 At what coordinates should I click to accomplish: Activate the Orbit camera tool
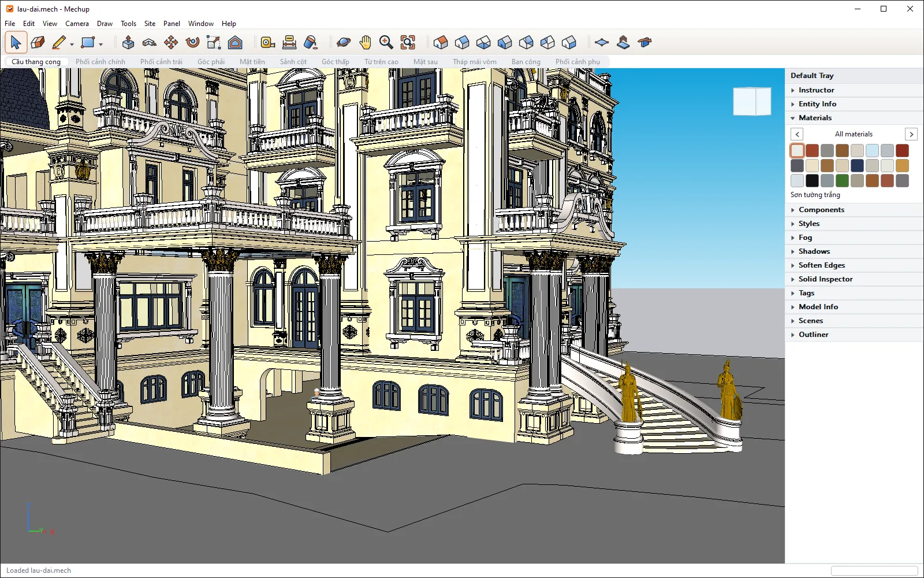344,42
